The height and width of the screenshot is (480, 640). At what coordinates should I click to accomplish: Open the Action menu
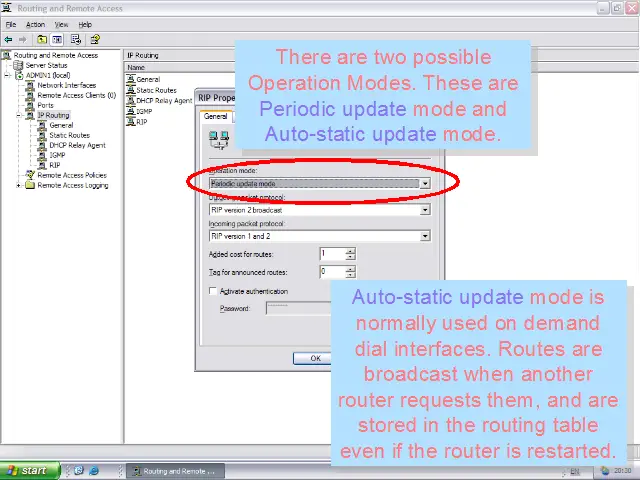coord(35,24)
